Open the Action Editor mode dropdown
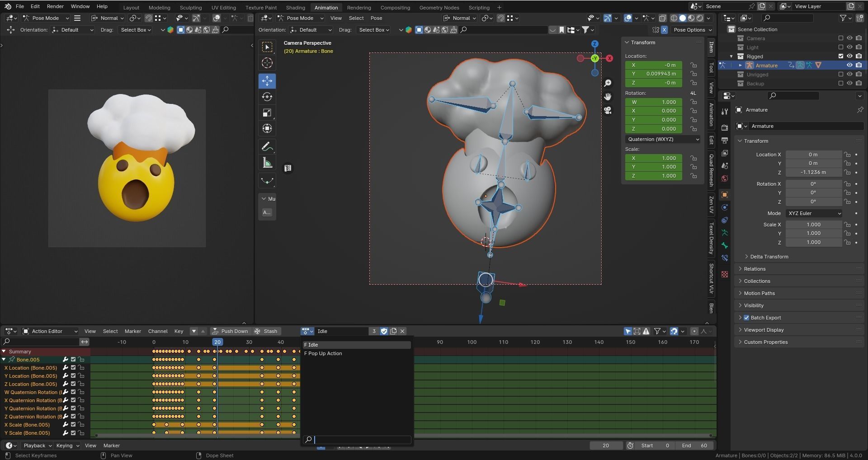Viewport: 868px width, 460px height. tap(50, 331)
